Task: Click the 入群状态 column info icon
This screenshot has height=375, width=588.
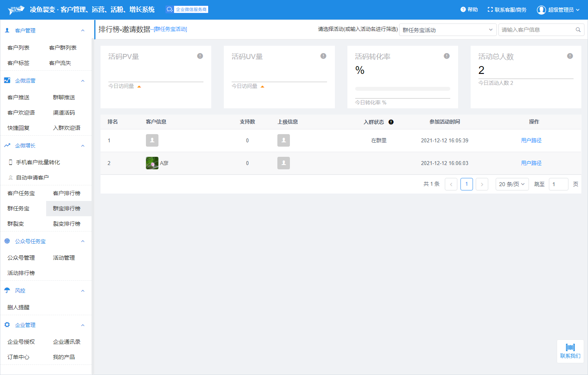Action: 391,122
